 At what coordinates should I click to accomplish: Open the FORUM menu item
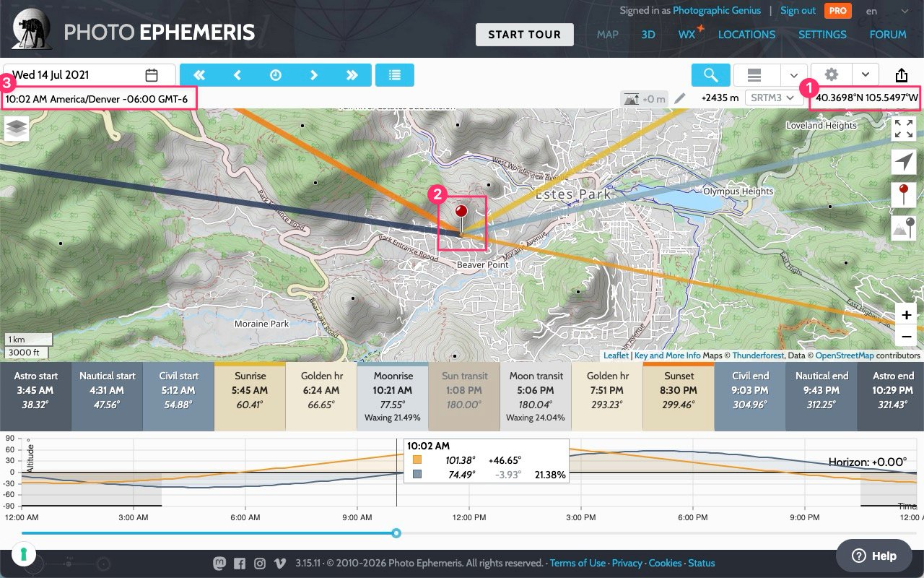click(x=888, y=34)
